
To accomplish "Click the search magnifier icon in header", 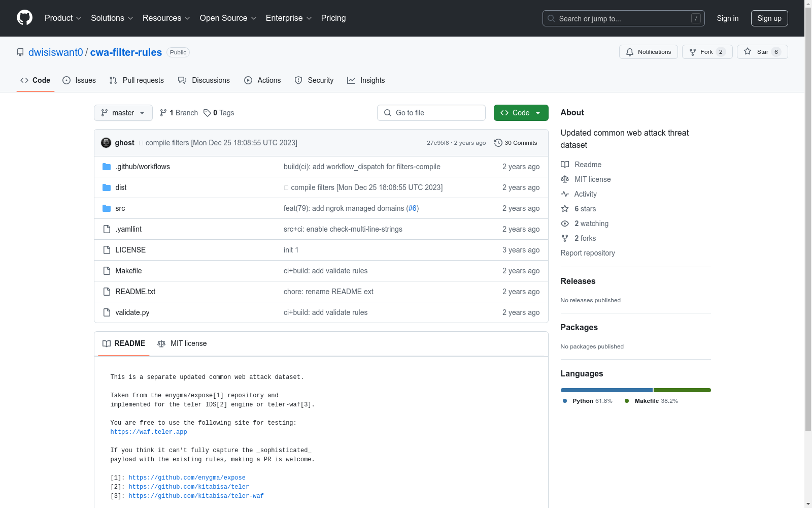I will coord(551,18).
